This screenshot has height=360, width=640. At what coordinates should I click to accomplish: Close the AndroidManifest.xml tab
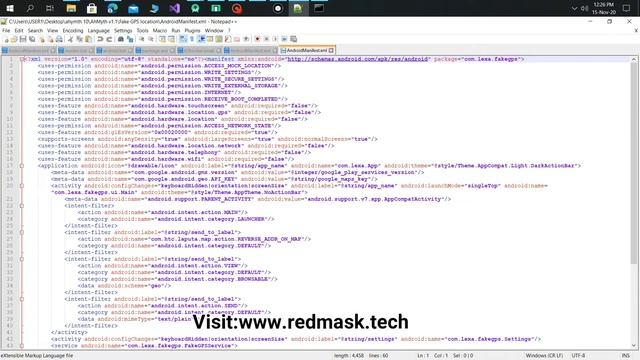(x=331, y=51)
